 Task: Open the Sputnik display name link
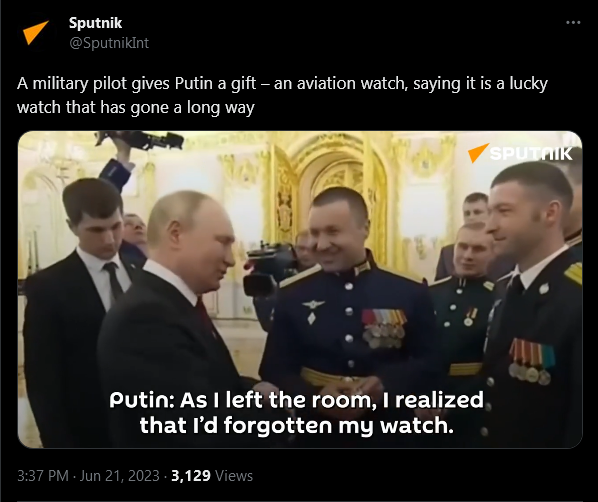click(95, 23)
